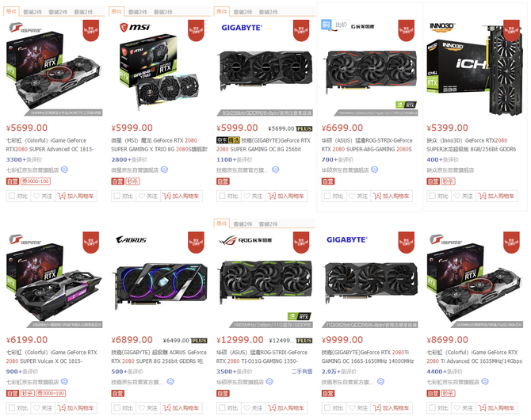Viewport: 531px width, 420px height.
Task: Click cart icon to add ¥5999 MSI card
Action: [x=166, y=196]
